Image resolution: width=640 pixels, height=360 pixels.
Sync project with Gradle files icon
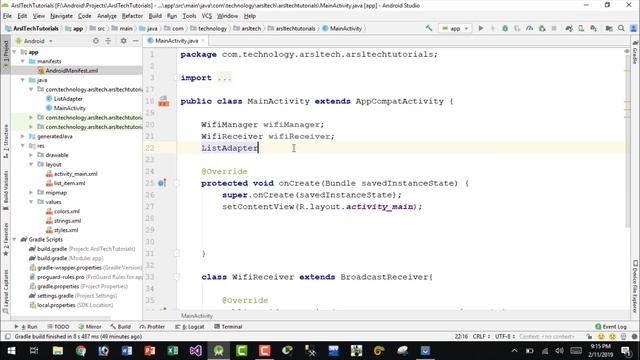point(569,28)
